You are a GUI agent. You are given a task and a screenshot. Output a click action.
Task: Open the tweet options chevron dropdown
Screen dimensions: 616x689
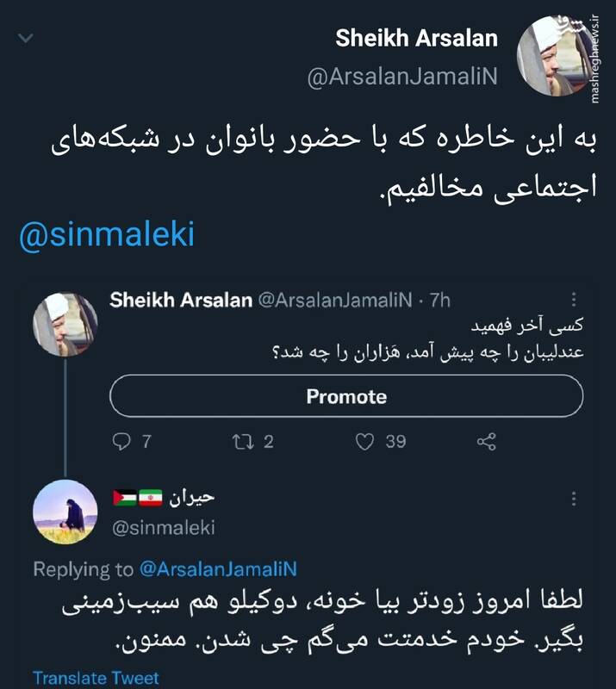tap(26, 39)
